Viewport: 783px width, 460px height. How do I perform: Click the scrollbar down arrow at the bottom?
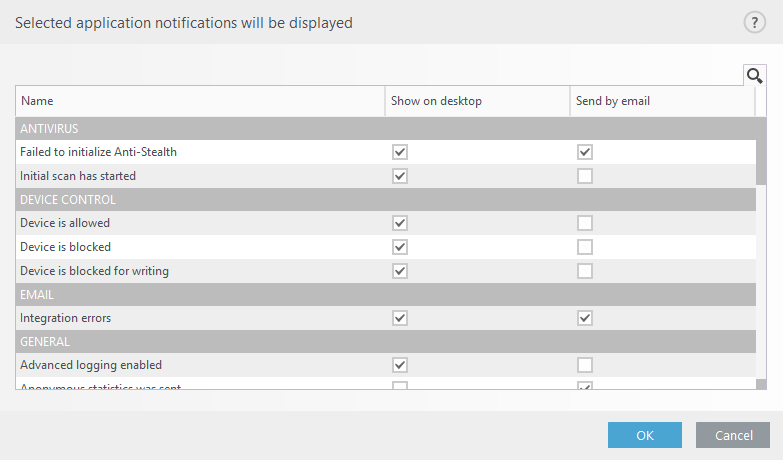[761, 384]
